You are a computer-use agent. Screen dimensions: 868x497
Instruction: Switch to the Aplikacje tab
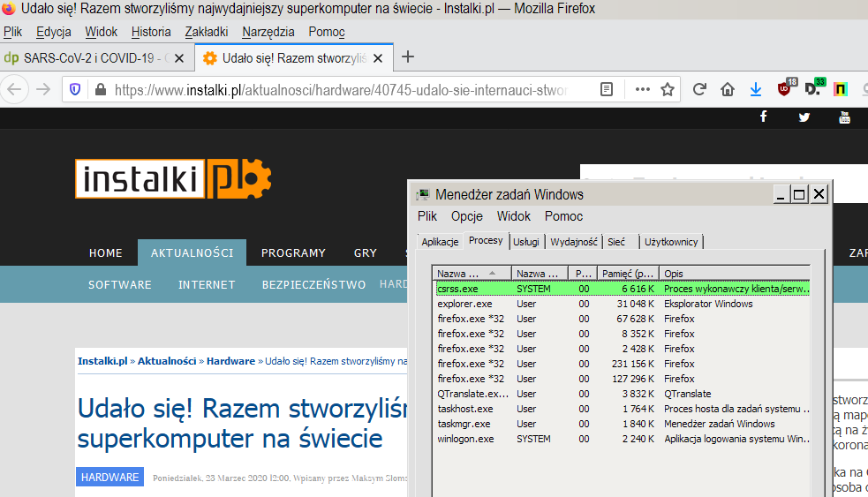point(440,242)
